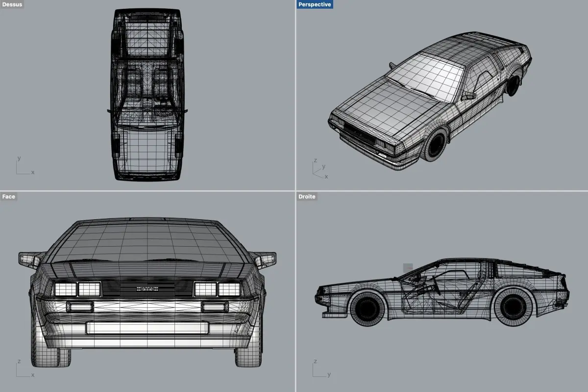Activate the Face viewport title

(8, 196)
